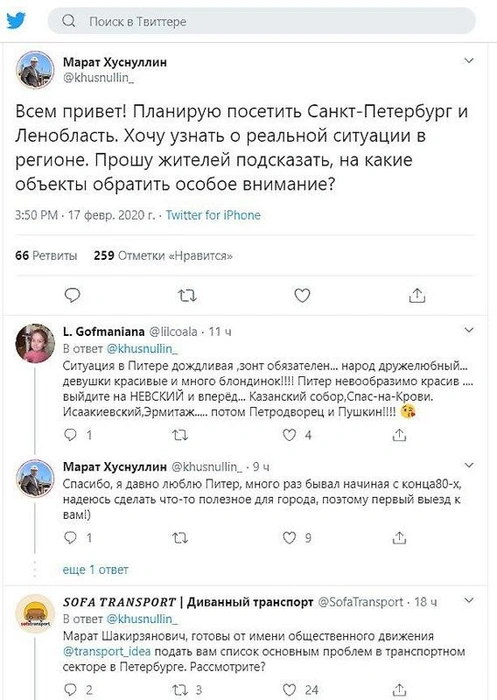The image size is (497, 700).
Task: Reply to Хуснуллин's 9 ч comment
Action: pos(71,538)
